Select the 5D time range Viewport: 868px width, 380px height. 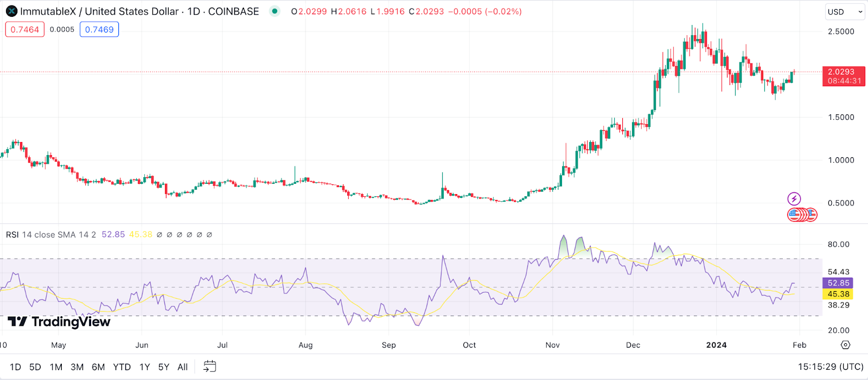[x=35, y=367]
